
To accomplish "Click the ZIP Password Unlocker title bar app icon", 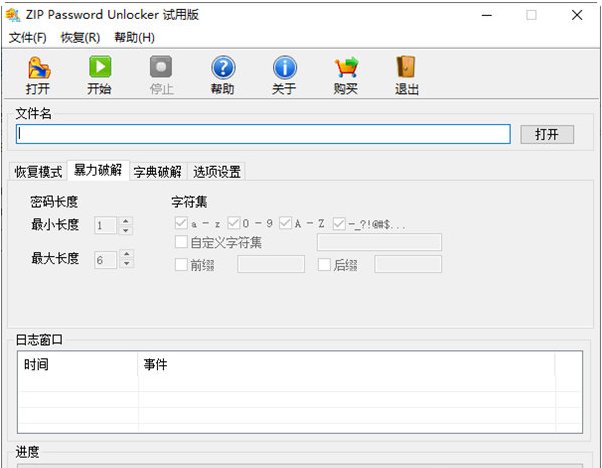I will [x=13, y=15].
